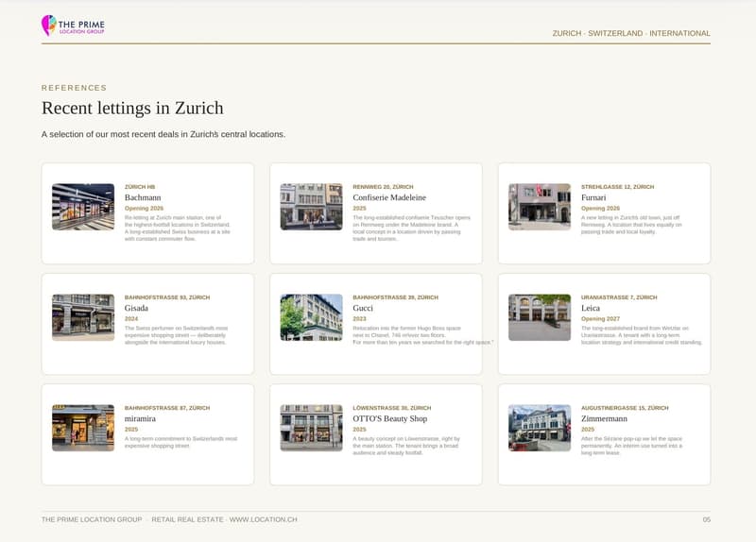Select the Confiserie Madeleine title
The image size is (756, 542).
pyautogui.click(x=389, y=197)
